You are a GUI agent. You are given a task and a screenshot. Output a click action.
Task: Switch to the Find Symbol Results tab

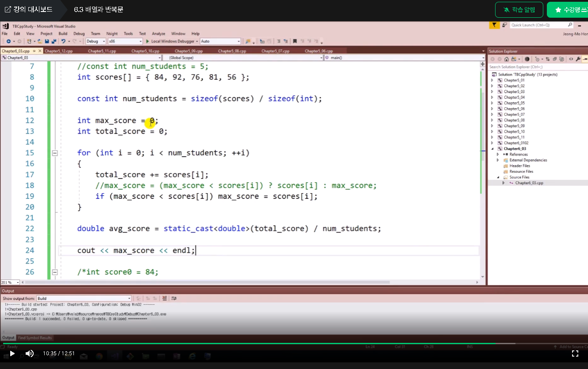pos(35,338)
